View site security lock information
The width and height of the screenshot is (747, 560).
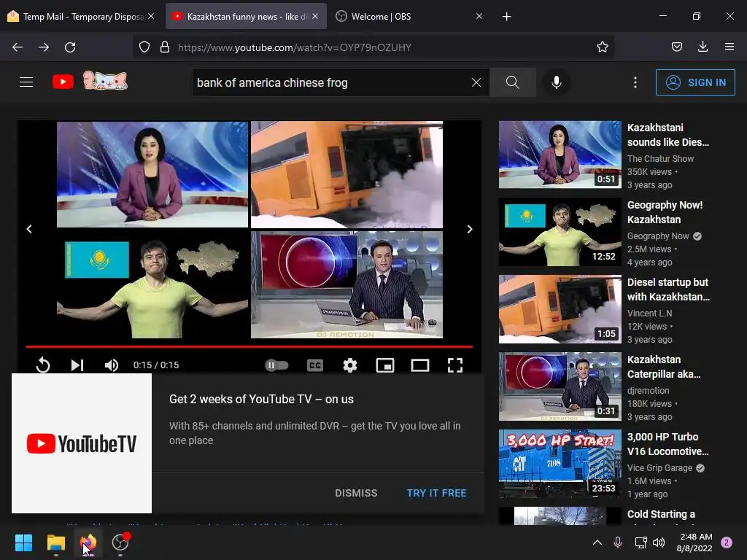click(x=165, y=47)
